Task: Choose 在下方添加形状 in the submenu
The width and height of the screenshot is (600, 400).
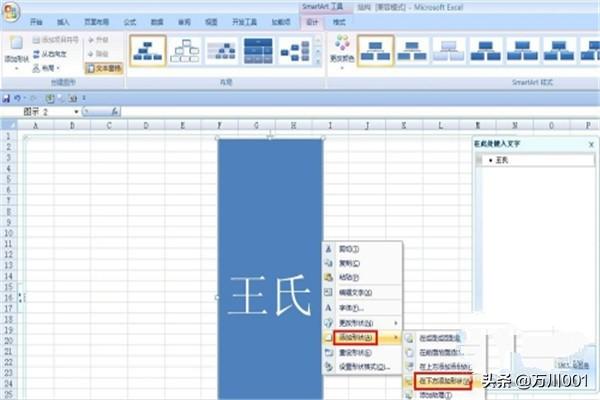Action: [x=443, y=381]
